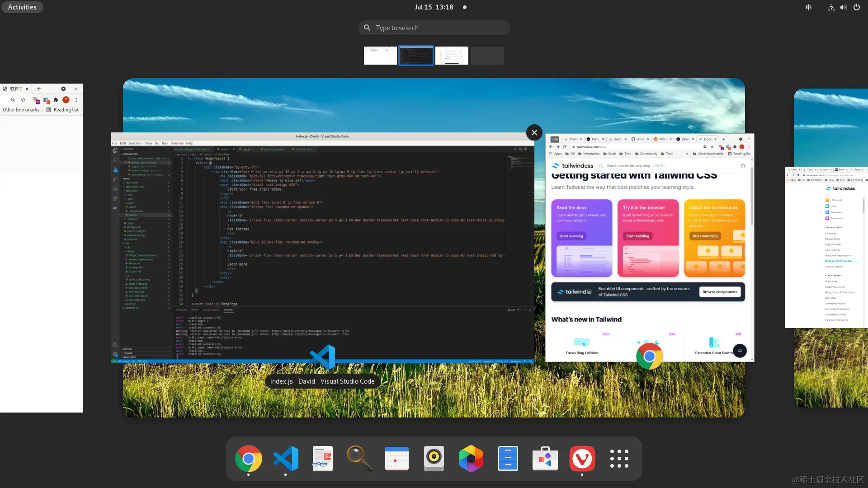The image size is (868, 488).
Task: Expand the apps-admin folder in the Explorer
Action: tap(132, 183)
